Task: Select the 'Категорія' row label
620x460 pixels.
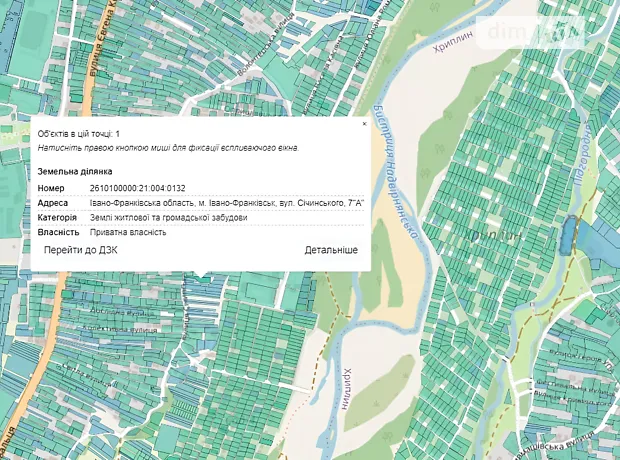Action: 57,218
